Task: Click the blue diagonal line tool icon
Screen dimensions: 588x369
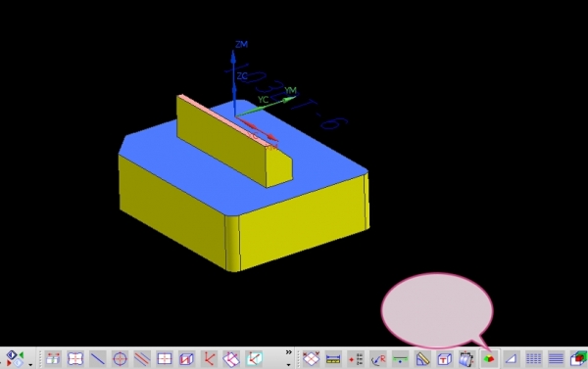Action: point(97,359)
